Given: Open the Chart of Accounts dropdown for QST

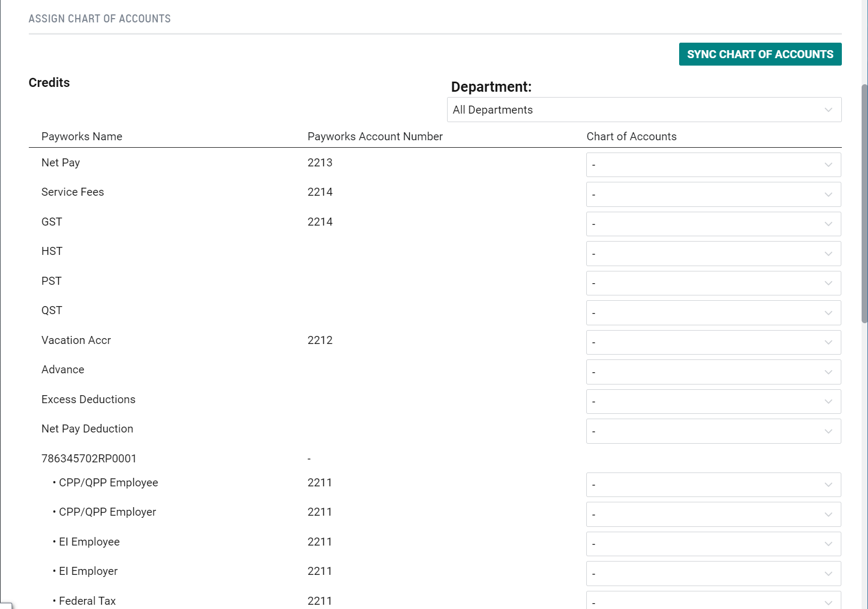Looking at the screenshot, I should (x=713, y=312).
